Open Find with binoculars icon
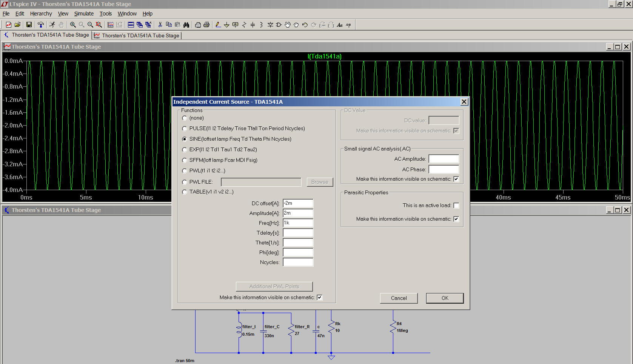The image size is (633, 364). (x=186, y=25)
